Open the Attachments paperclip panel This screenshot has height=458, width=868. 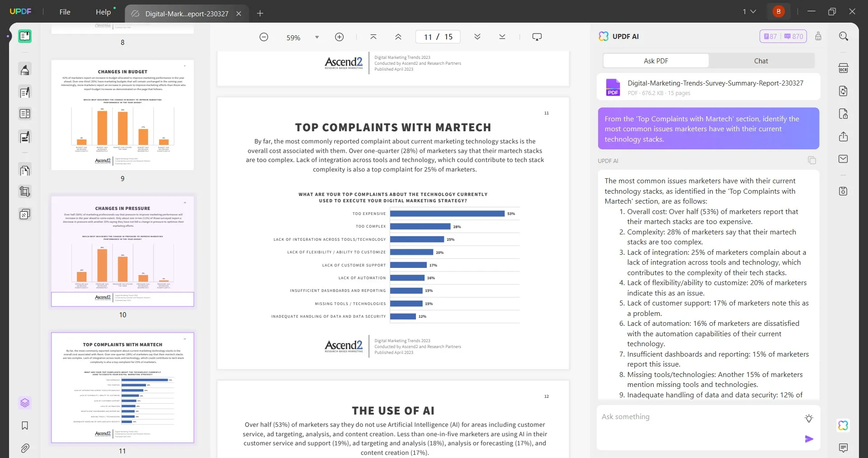(25, 448)
